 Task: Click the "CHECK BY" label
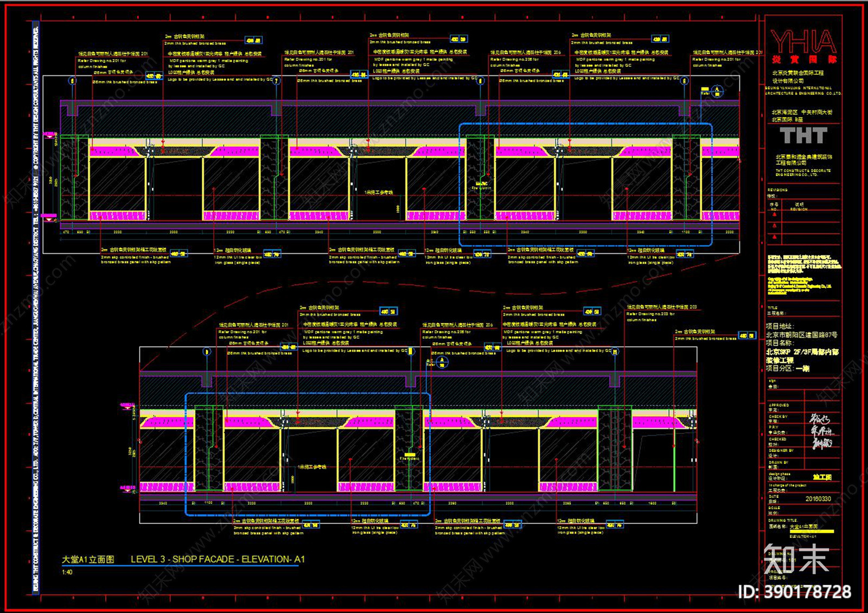coord(778,417)
